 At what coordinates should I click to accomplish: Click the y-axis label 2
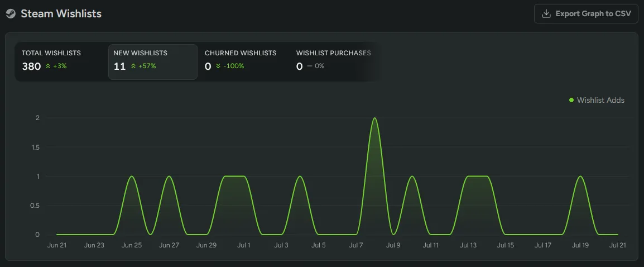click(x=37, y=118)
